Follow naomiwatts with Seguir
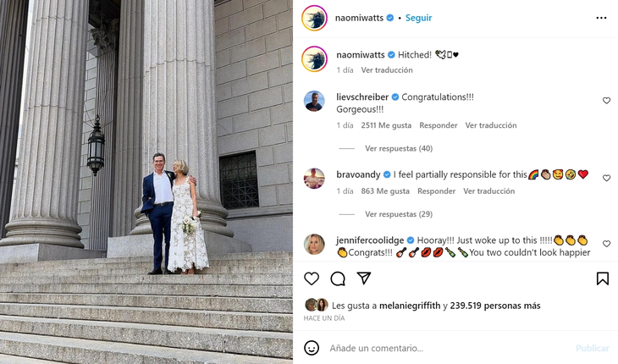Viewport: 618px width, 364px height. (418, 18)
